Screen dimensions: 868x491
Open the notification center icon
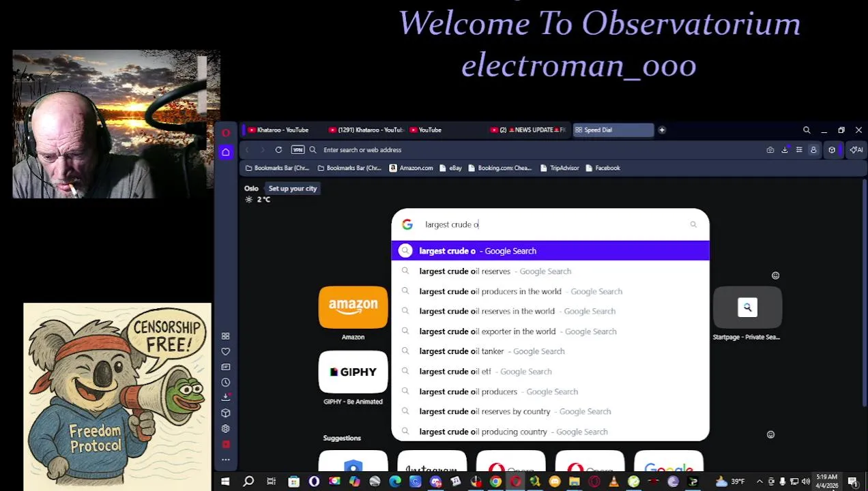(x=853, y=481)
